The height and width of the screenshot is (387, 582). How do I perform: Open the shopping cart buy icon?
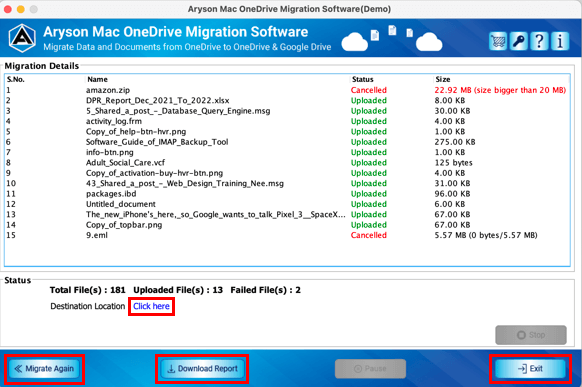coord(498,41)
